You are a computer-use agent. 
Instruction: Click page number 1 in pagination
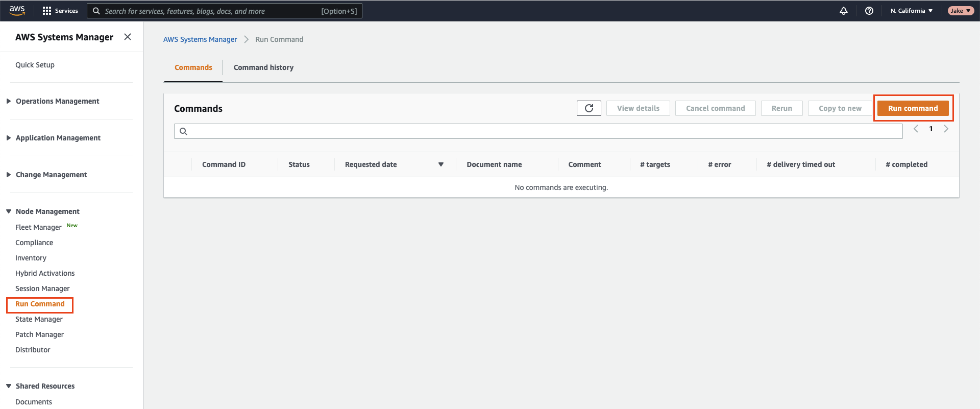click(931, 129)
